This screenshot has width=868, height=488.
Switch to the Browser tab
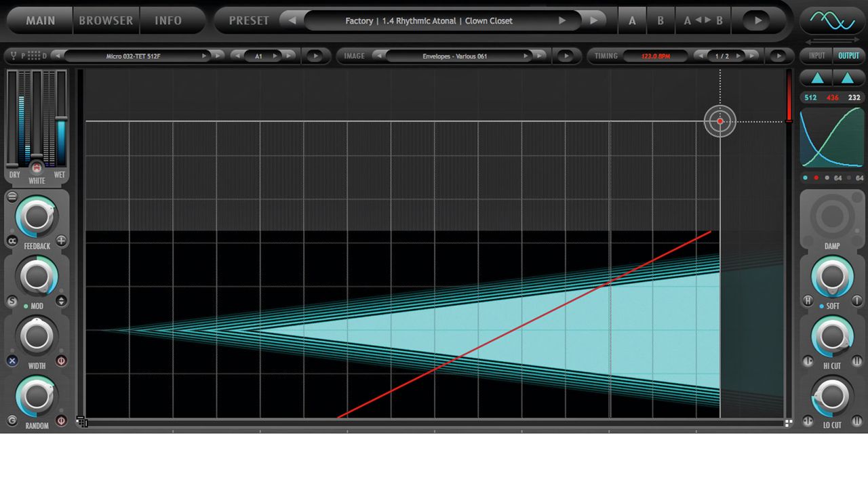[106, 20]
